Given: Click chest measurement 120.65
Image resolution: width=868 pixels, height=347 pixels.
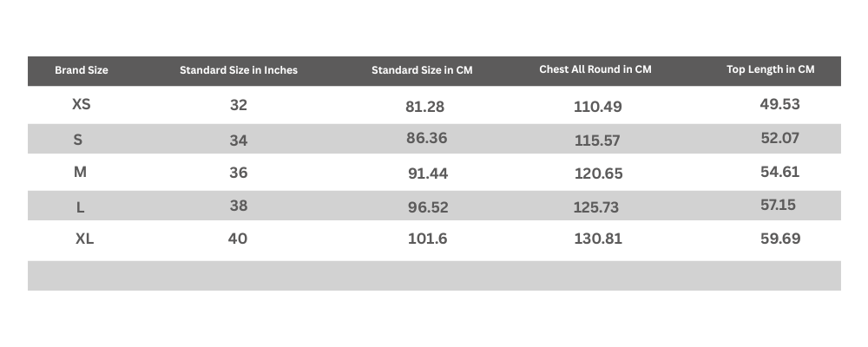Looking at the screenshot, I should coord(599,173).
